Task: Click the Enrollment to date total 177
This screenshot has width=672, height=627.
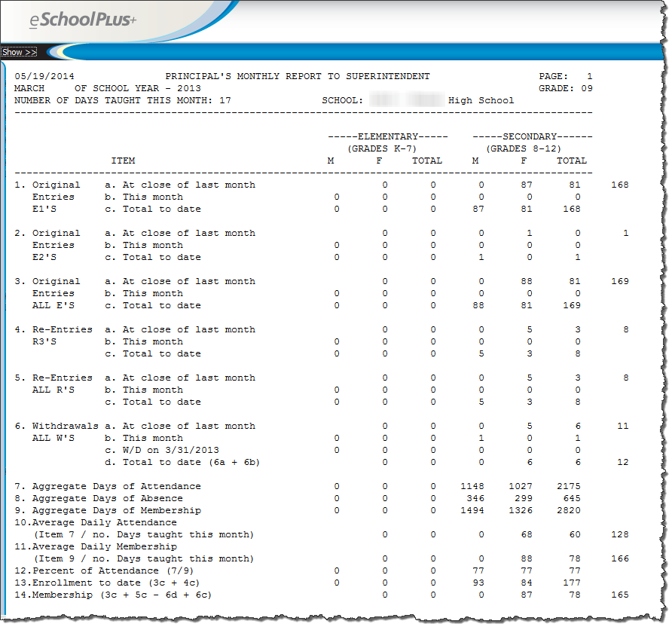Action: pos(571,583)
